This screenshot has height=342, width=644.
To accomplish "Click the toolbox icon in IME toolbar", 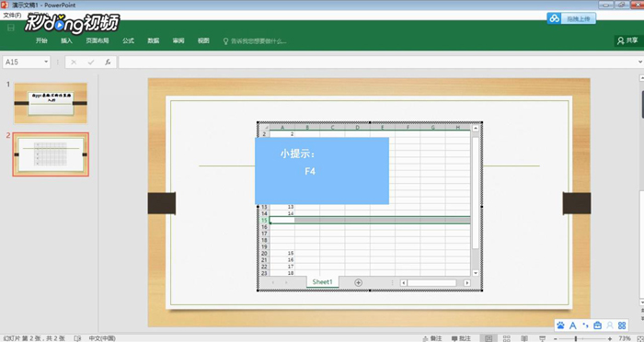I will (x=598, y=325).
